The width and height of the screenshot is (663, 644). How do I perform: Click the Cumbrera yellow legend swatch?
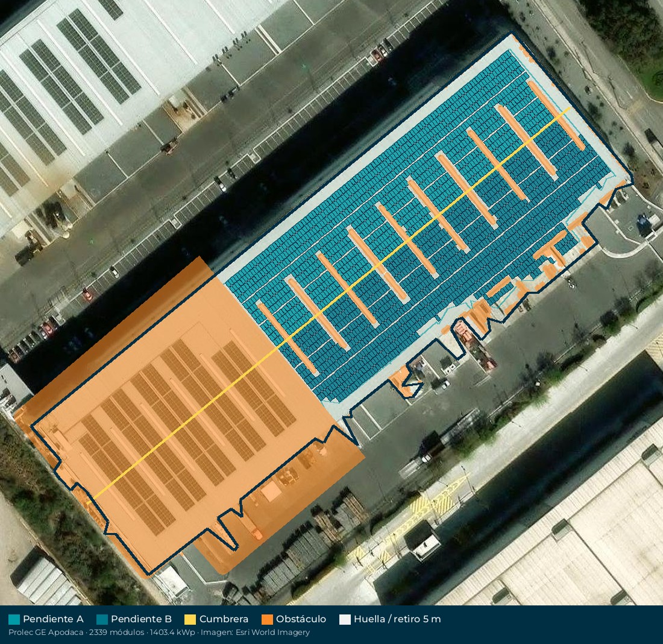(190, 619)
